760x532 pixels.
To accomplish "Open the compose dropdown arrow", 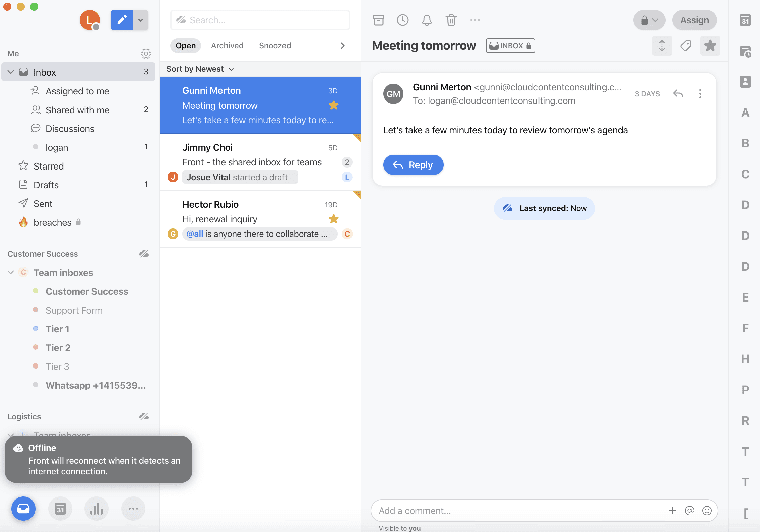I will [141, 20].
